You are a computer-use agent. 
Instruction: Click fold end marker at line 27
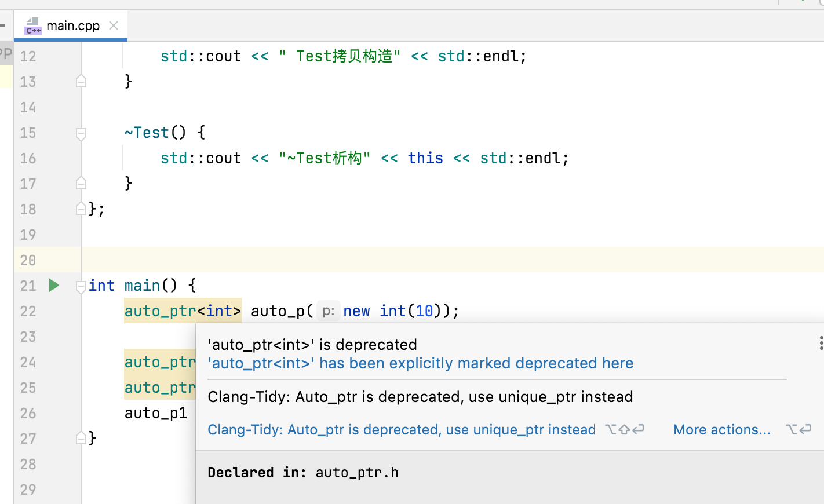(x=81, y=438)
